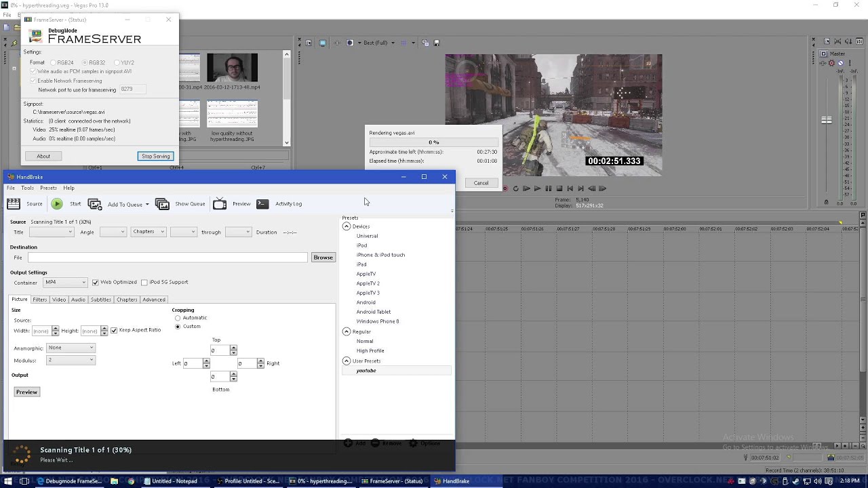Toggle Keep Aspect Ratio checkbox

pos(114,330)
